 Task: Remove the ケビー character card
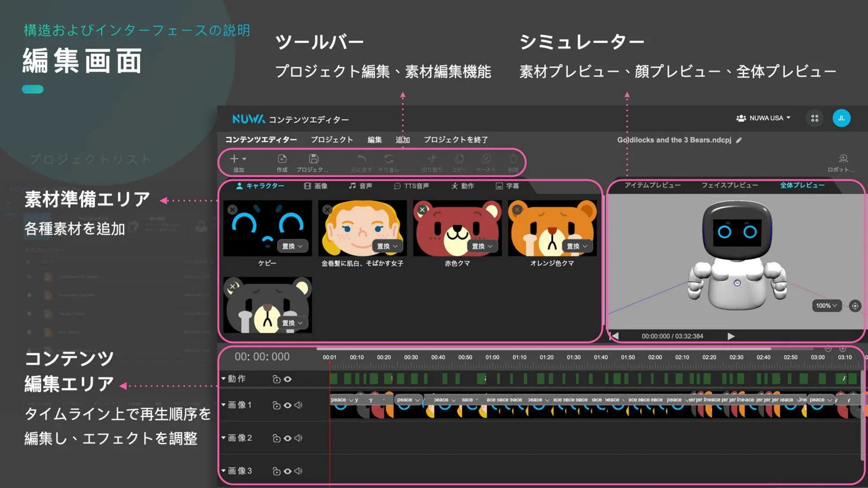coord(232,209)
